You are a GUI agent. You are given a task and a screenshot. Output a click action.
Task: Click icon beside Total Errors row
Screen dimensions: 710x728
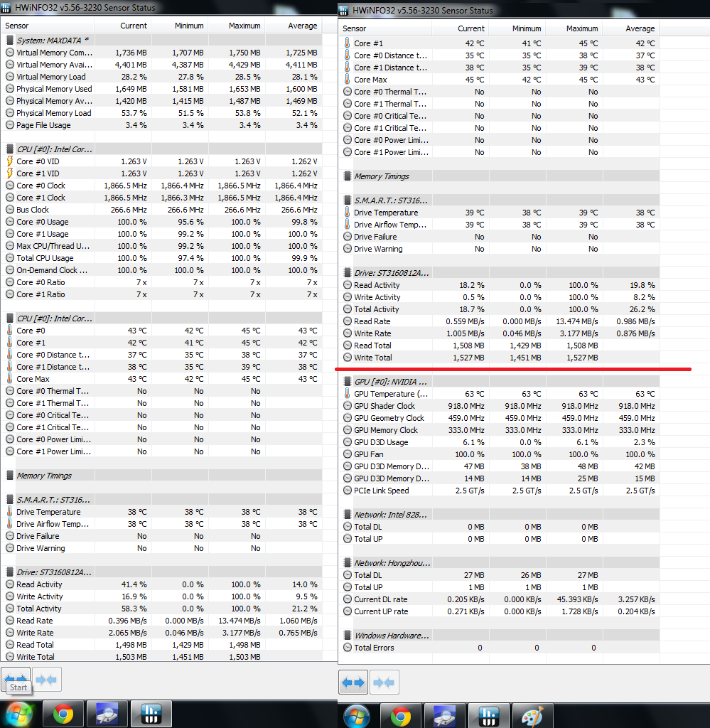click(347, 647)
